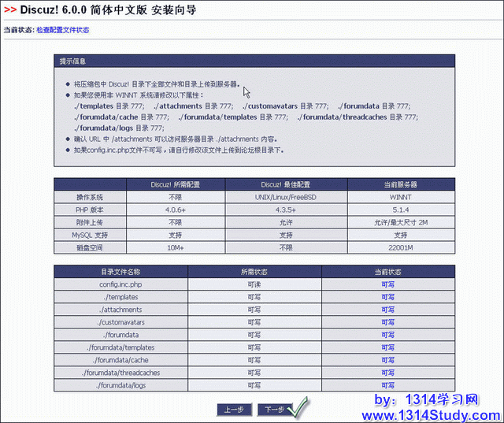The width and height of the screenshot is (504, 423).
Task: Click the 目录文件名称 column header
Action: (120, 272)
